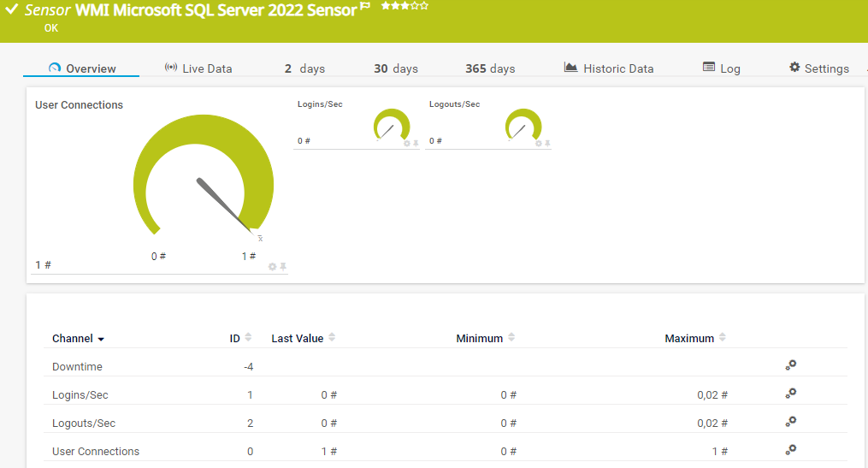Pin the User Connections gauge
The height and width of the screenshot is (468, 868).
point(283,267)
